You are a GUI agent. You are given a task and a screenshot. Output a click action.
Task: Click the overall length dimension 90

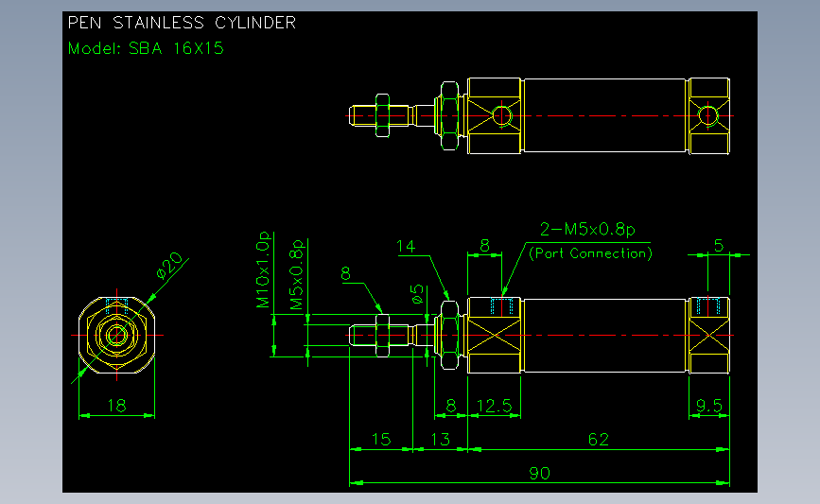click(x=539, y=474)
